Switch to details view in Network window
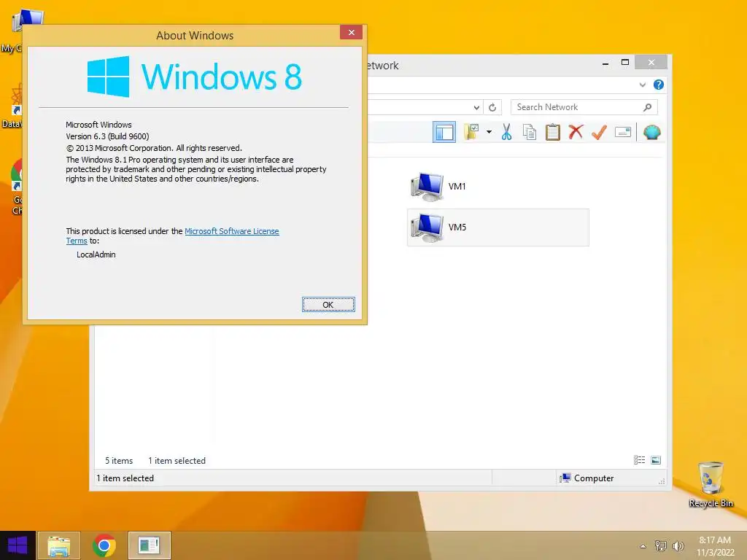Image resolution: width=747 pixels, height=560 pixels. [639, 460]
